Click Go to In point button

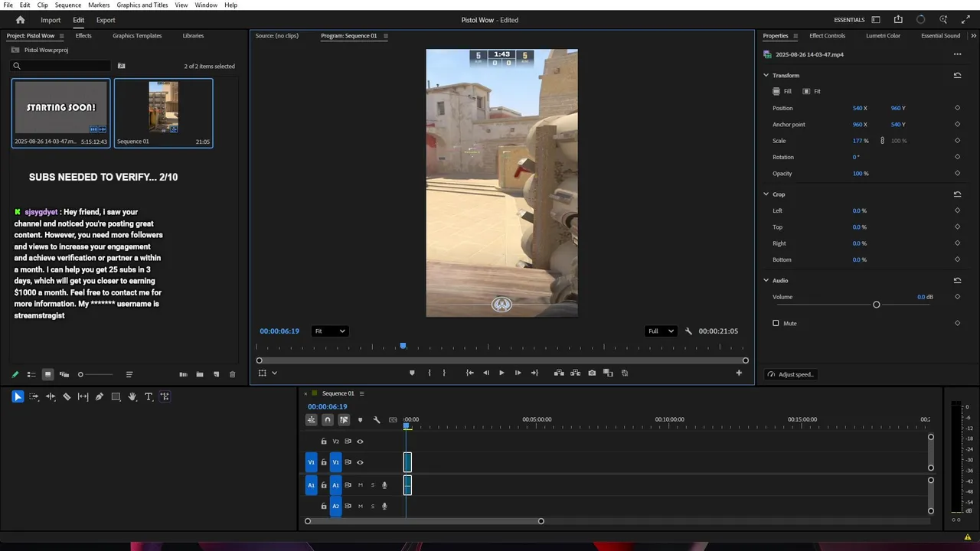470,373
